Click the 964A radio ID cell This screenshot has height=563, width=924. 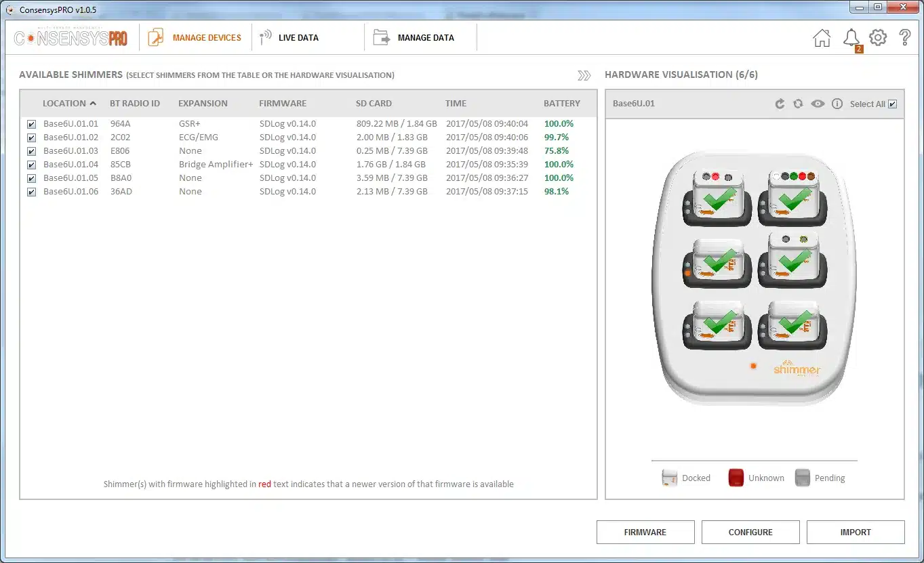tap(121, 124)
